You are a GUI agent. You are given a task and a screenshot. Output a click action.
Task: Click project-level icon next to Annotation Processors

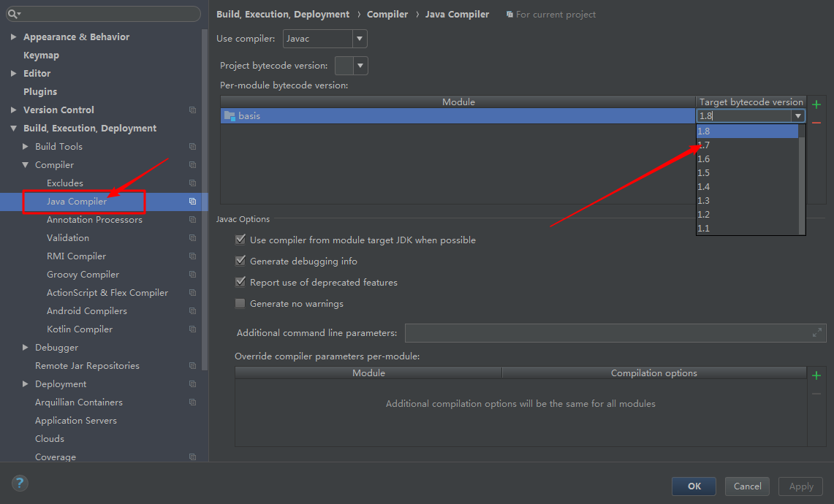click(x=192, y=220)
